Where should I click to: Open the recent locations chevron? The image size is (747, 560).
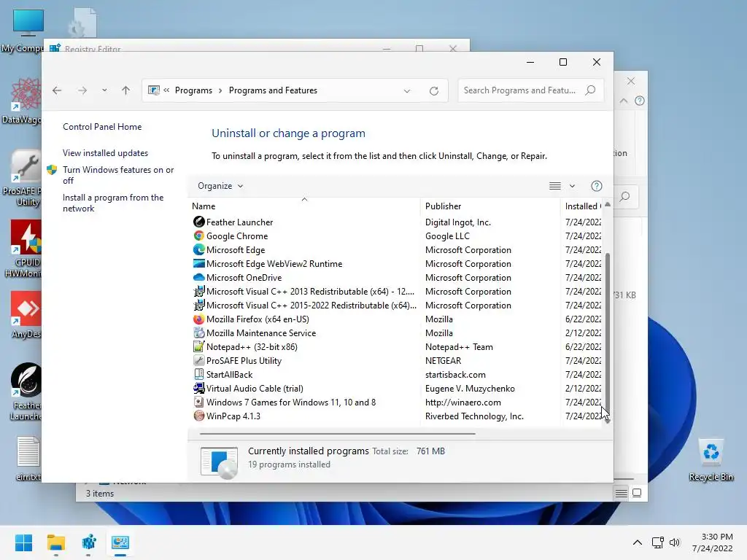pyautogui.click(x=104, y=90)
